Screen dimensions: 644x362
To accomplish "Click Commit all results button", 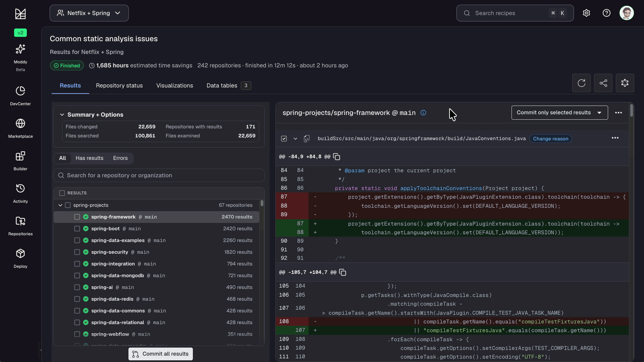I will [x=161, y=354].
